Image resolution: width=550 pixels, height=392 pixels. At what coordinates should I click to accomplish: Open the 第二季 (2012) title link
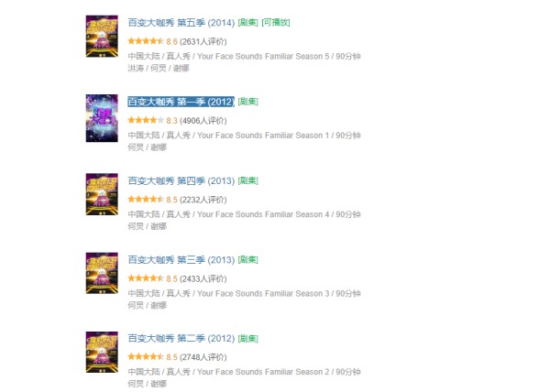coord(181,339)
